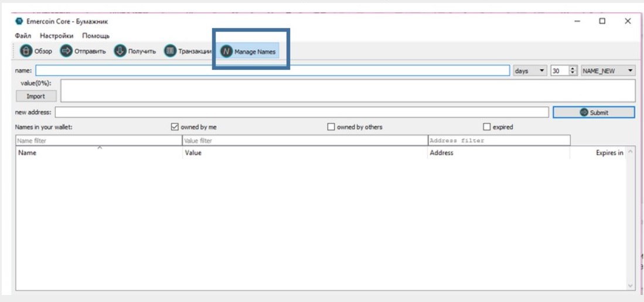Viewport: 644px width, 302px height.
Task: Enable the expired checkbox
Action: click(x=487, y=127)
